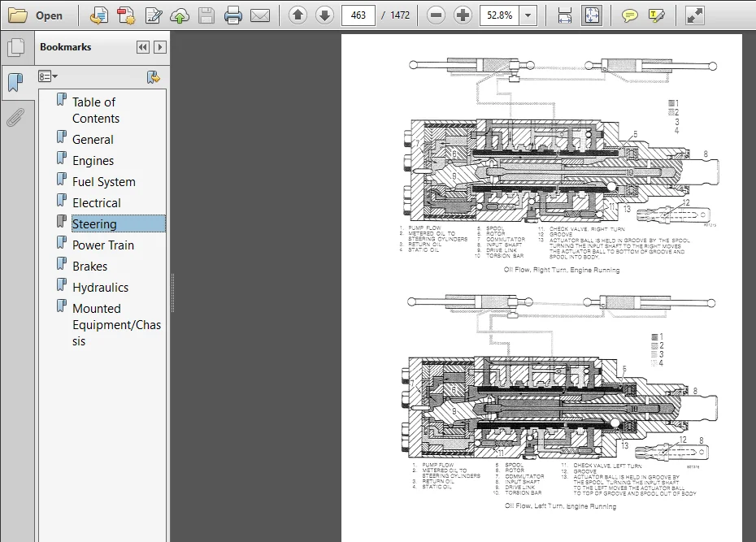Click the zoom percentage field 52.8%

pyautogui.click(x=499, y=15)
